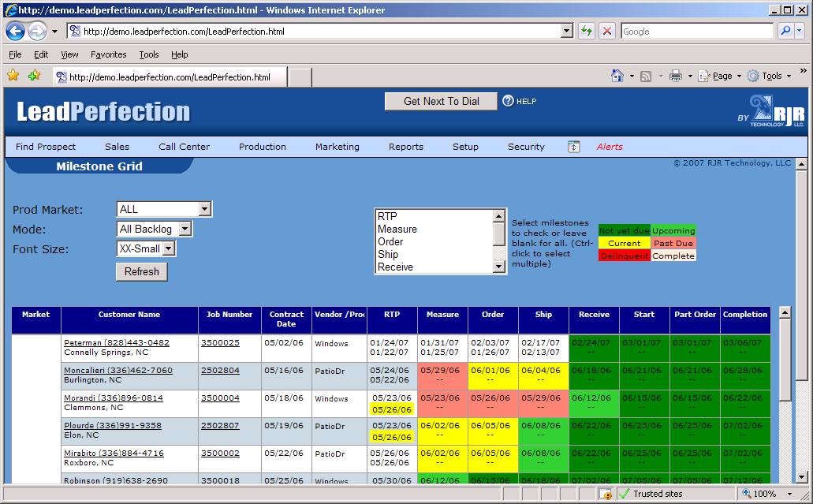The height and width of the screenshot is (504, 813).
Task: Open the Reports menu
Action: click(406, 147)
